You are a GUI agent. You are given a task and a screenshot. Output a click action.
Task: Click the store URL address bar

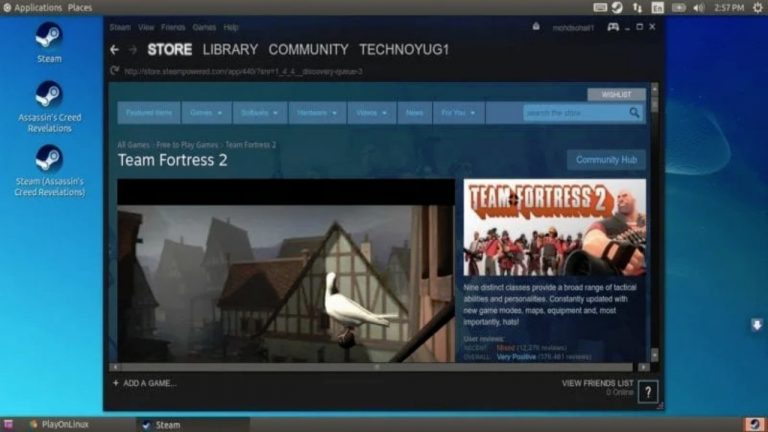[243, 72]
